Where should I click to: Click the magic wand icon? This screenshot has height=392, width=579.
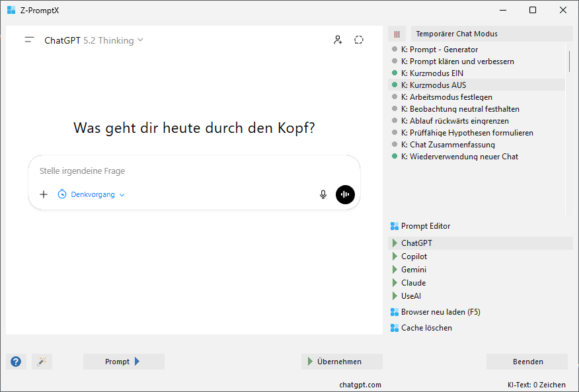point(42,362)
